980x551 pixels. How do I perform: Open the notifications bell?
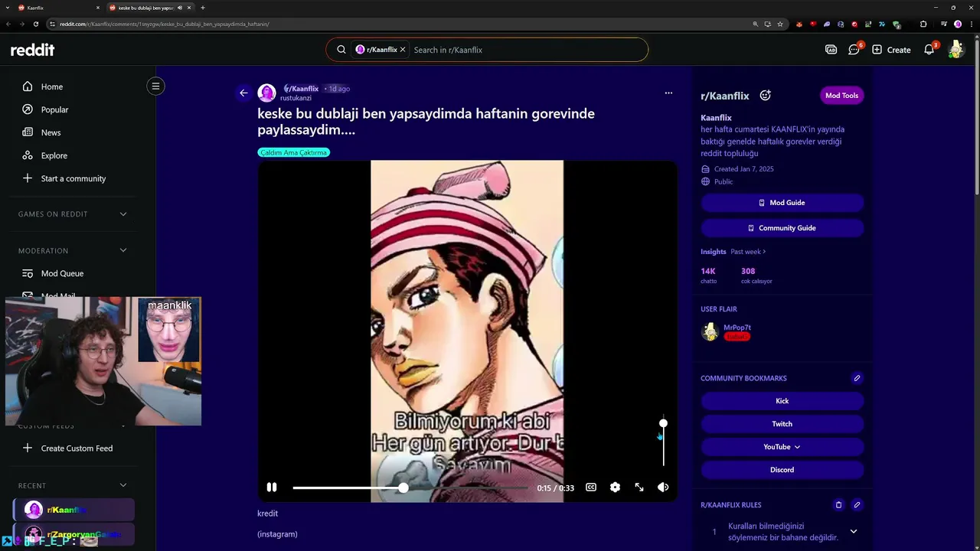tap(929, 50)
